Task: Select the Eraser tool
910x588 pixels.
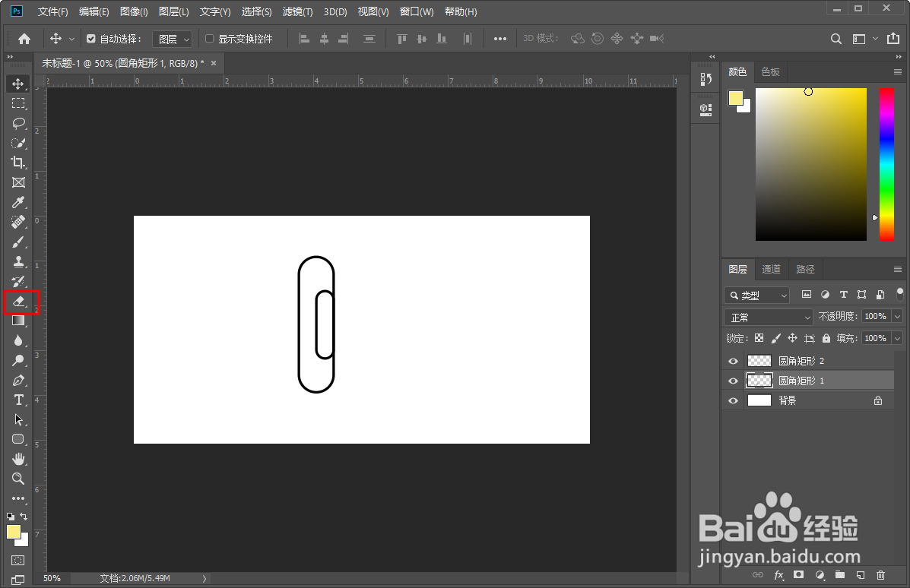Action: 18,302
